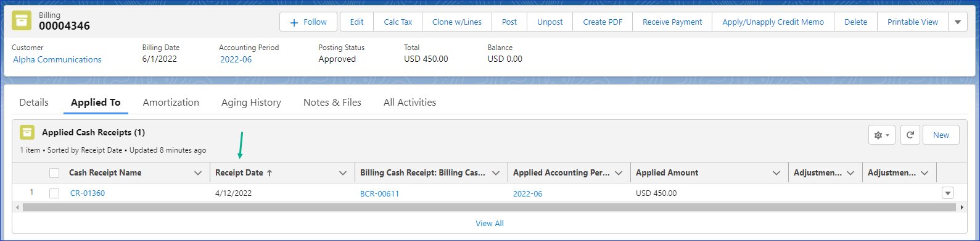Toggle the select-all rows checkbox
This screenshot has width=980, height=241.
click(54, 173)
